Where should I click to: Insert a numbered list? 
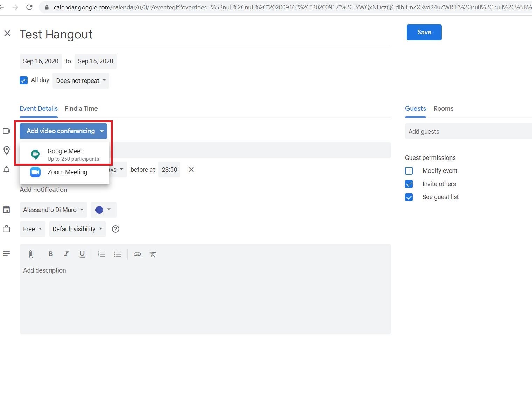(x=101, y=254)
